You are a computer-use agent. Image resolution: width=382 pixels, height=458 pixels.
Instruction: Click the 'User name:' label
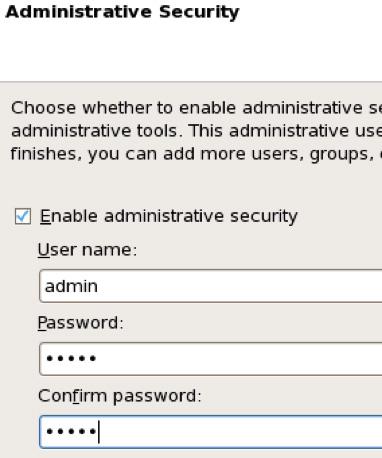(87, 250)
